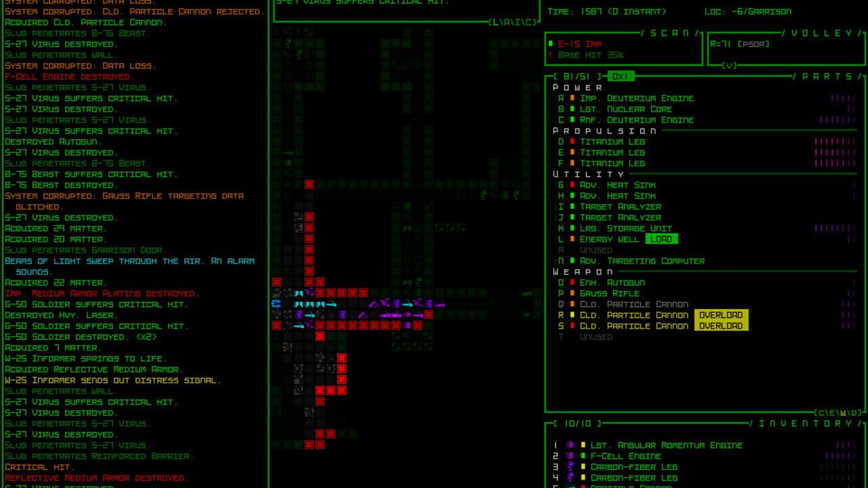Click the 'Imp. Medium Armor Plating destroyed.' log line
The image size is (868, 488).
pyautogui.click(x=102, y=293)
